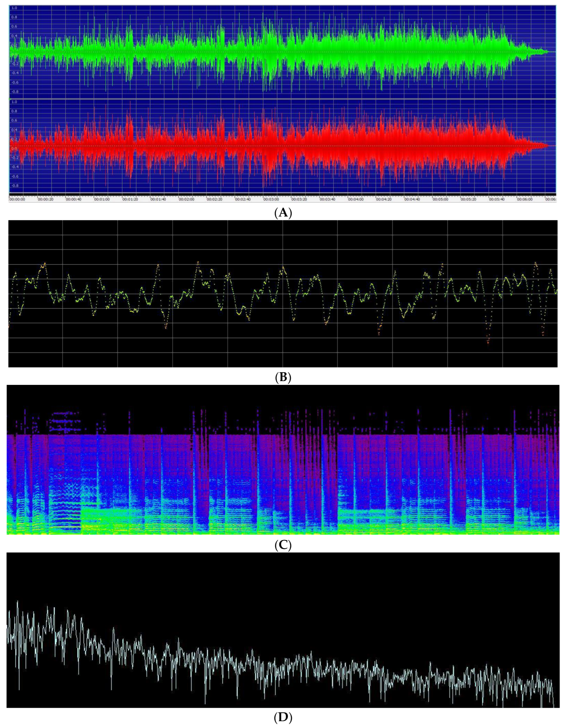Click the panel label (A)

pyautogui.click(x=283, y=212)
